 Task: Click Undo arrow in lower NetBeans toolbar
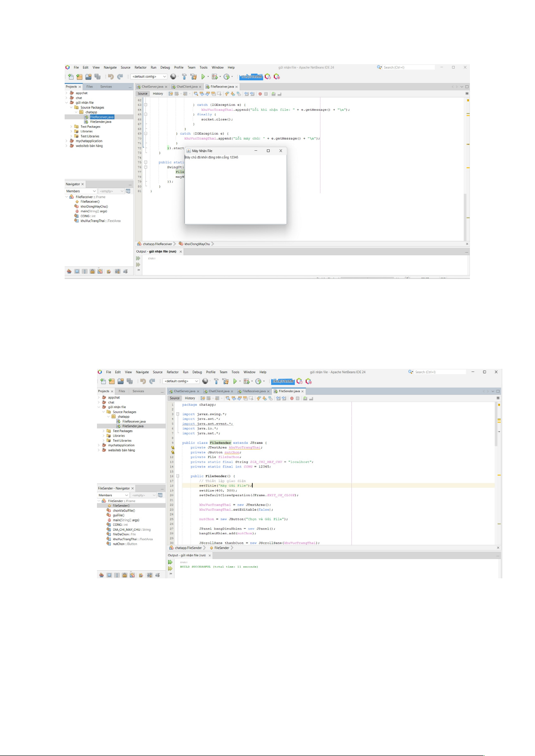click(x=143, y=381)
